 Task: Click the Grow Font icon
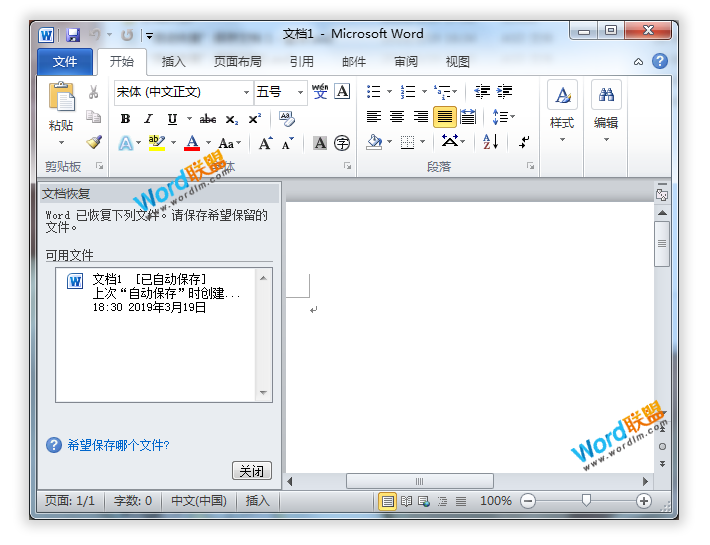coord(266,143)
